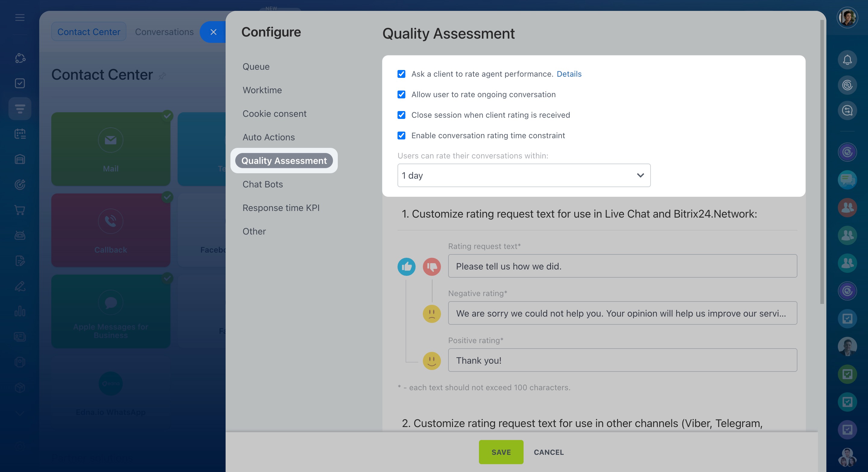Open the user profile avatar

click(x=847, y=18)
